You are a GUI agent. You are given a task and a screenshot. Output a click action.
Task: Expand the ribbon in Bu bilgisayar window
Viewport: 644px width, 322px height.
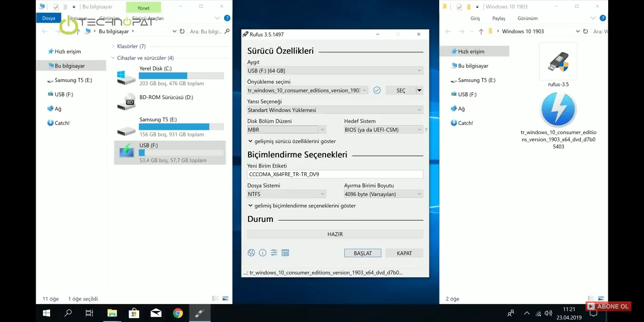pyautogui.click(x=217, y=18)
